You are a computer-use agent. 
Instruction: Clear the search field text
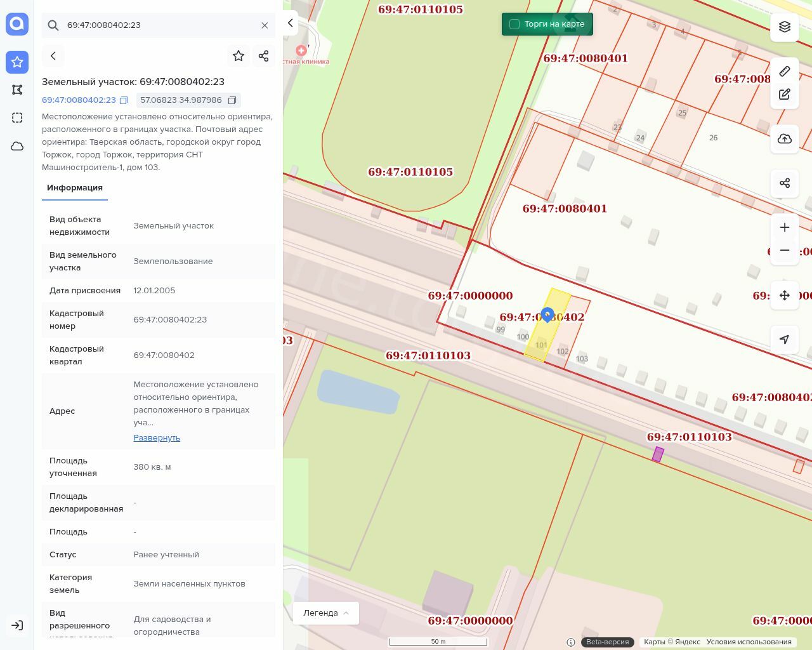pos(265,25)
